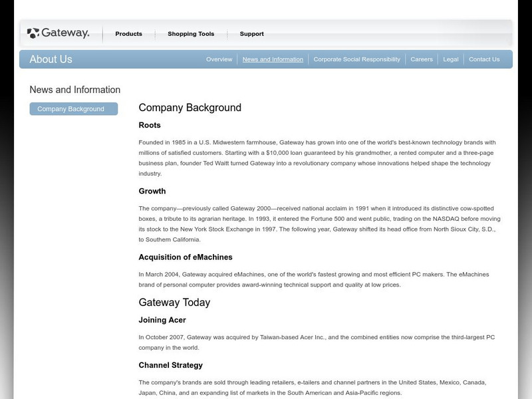Click paragraph starting 'In October 2007'
Image resolution: width=532 pixels, height=399 pixels.
(317, 342)
